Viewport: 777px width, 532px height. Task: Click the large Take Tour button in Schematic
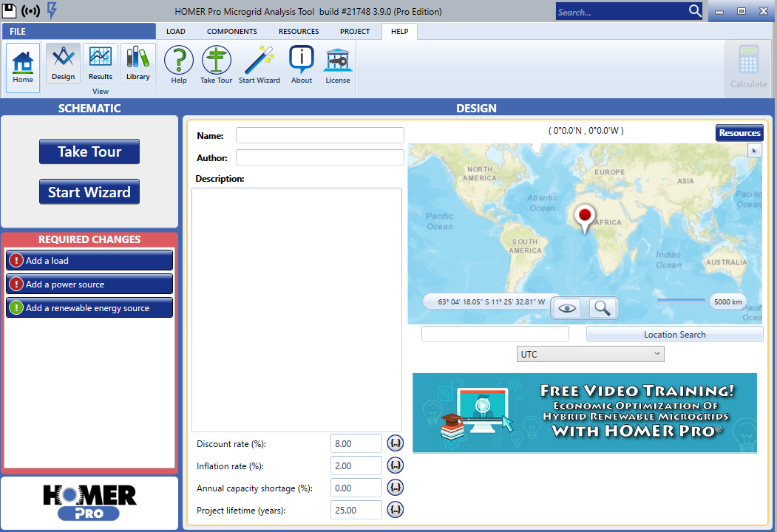coord(89,151)
